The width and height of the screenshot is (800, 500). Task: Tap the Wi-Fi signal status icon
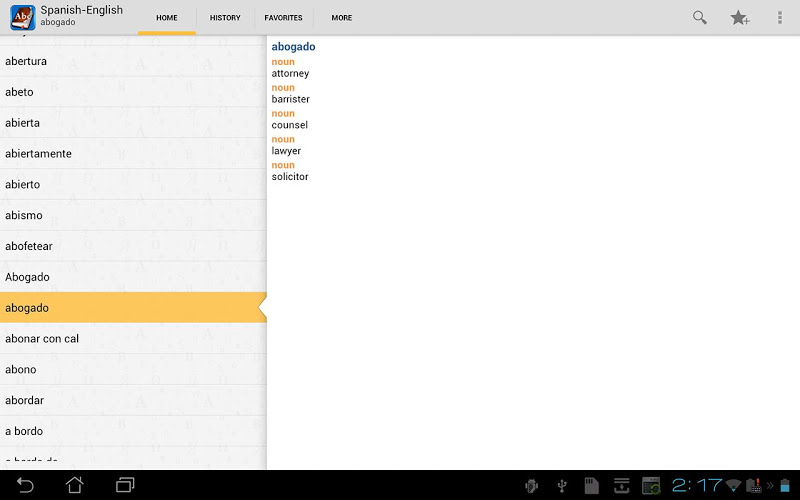pyautogui.click(x=734, y=485)
